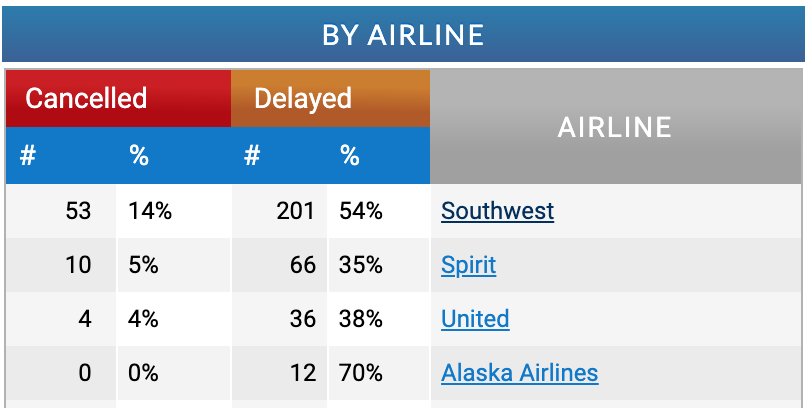Click the % header under Cancelled
Screen dimensions: 806x408
[x=139, y=155]
